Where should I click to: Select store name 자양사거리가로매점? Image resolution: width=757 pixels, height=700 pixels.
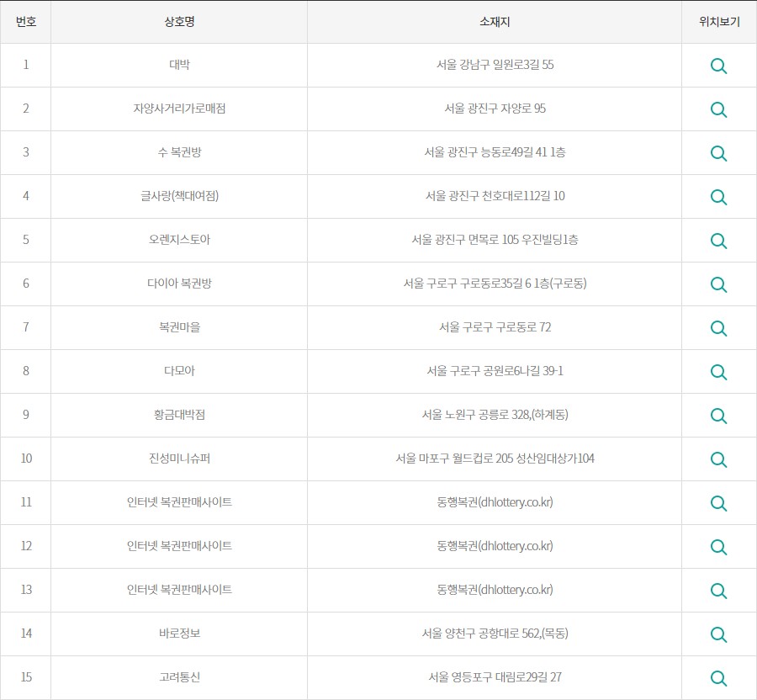179,109
